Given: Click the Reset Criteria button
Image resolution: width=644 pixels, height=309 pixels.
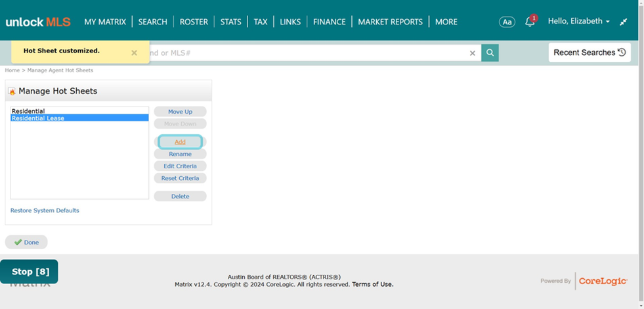Looking at the screenshot, I should pos(180,178).
